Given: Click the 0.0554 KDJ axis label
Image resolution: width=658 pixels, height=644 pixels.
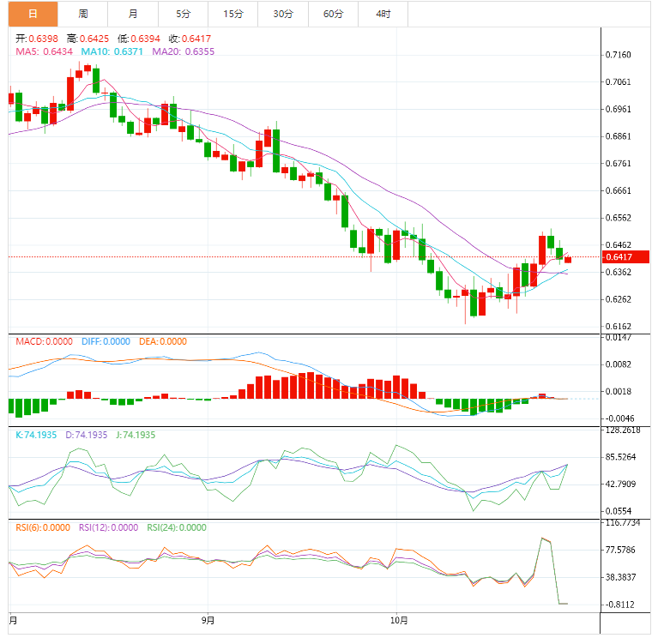Looking at the screenshot, I should pos(618,511).
